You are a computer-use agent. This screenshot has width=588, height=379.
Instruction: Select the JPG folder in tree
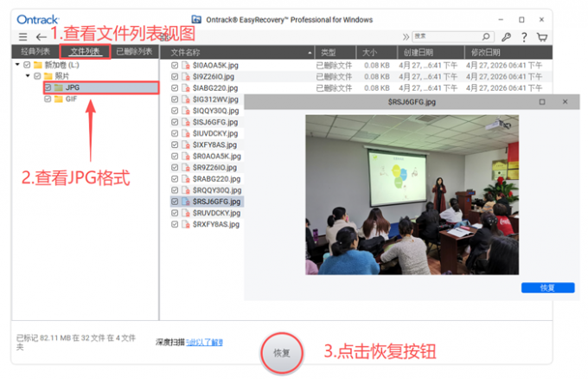101,87
